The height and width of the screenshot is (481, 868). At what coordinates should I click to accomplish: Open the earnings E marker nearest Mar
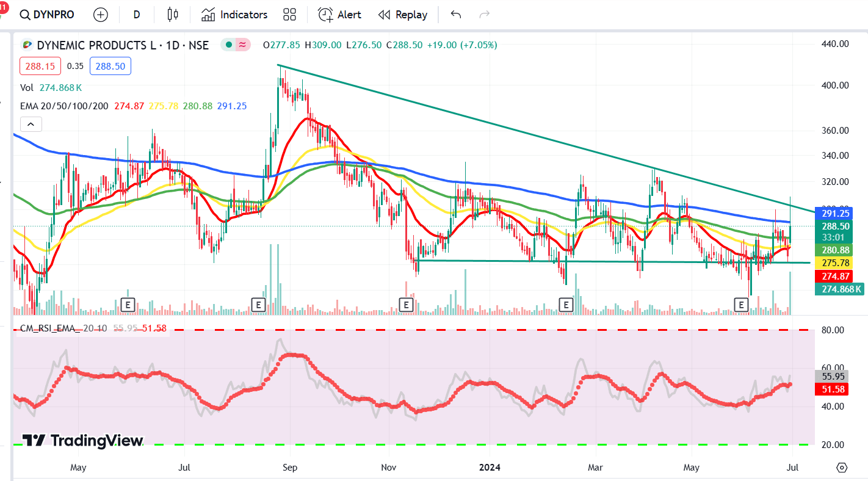[566, 303]
